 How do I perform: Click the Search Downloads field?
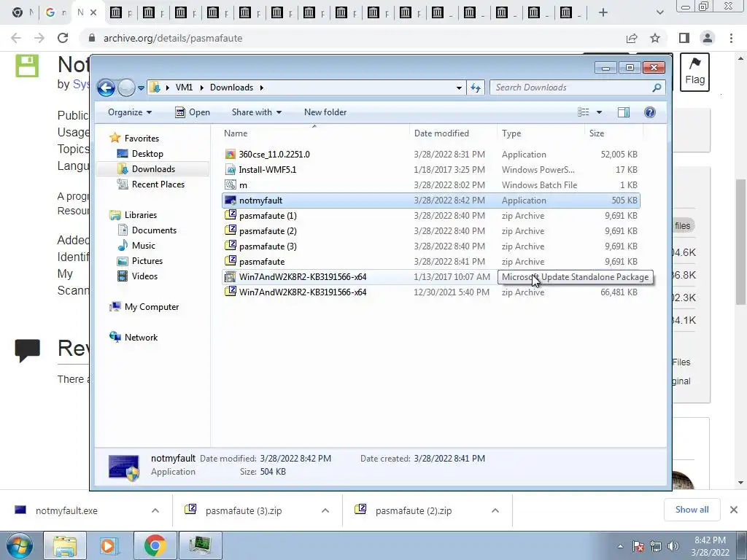point(578,87)
